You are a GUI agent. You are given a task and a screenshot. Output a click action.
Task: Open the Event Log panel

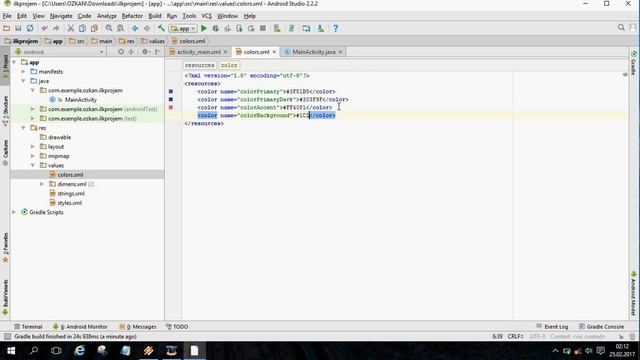[552, 327]
